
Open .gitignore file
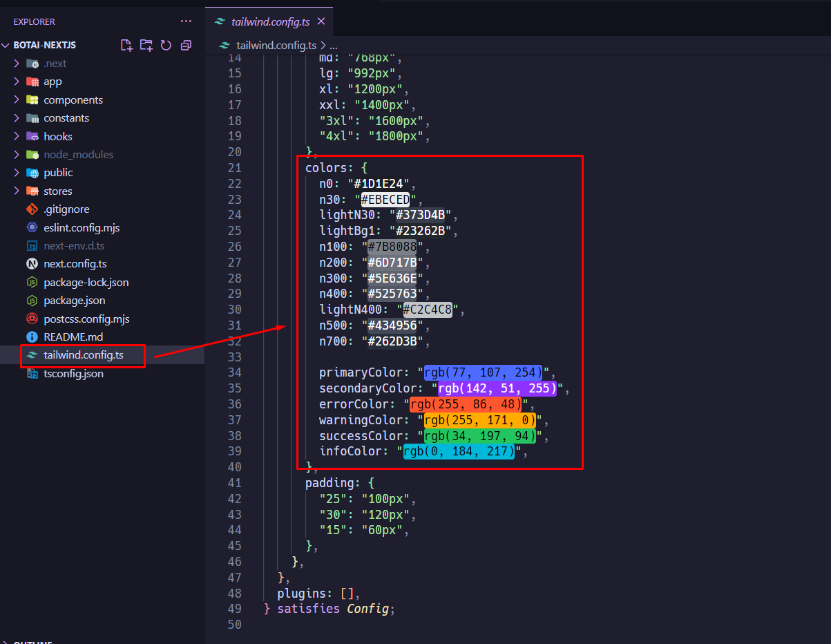pyautogui.click(x=66, y=209)
